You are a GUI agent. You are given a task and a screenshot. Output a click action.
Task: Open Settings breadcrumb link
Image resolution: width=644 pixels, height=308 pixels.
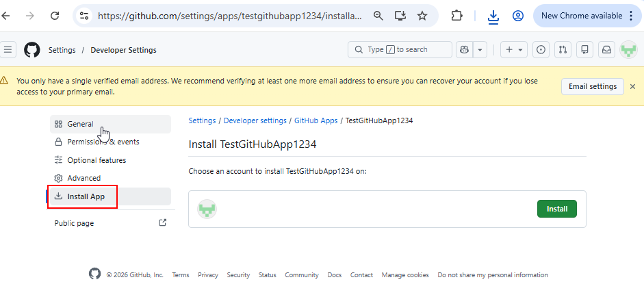(x=202, y=120)
